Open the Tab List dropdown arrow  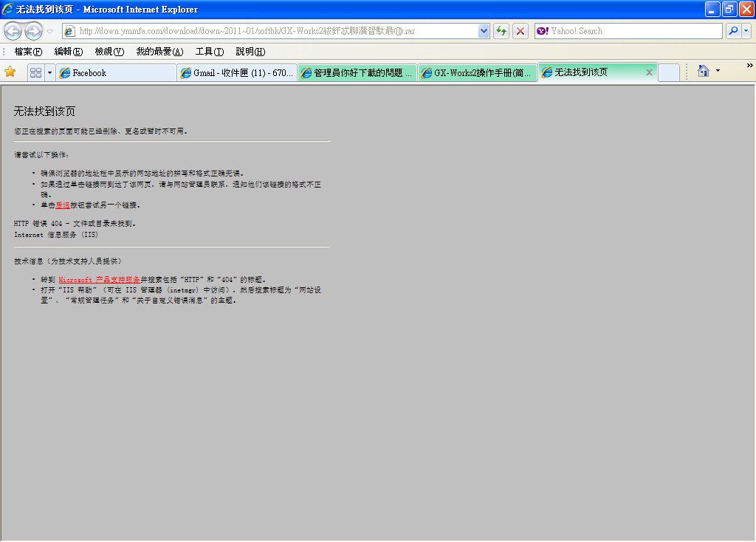click(x=49, y=72)
